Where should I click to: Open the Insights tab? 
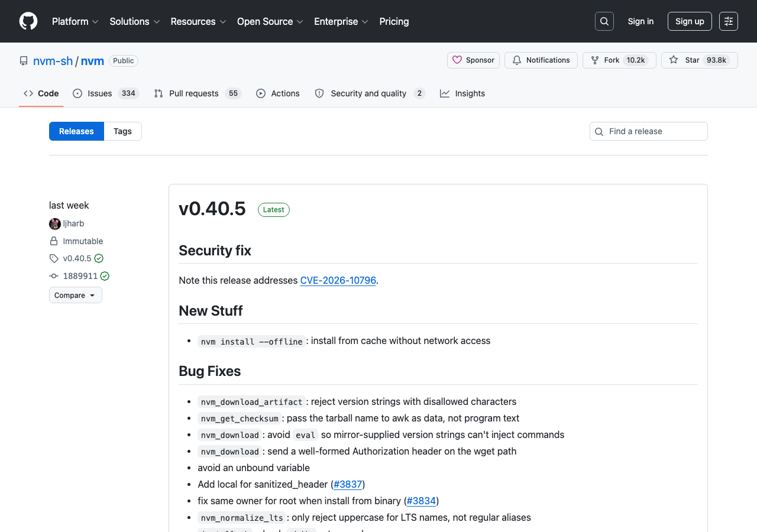pos(462,93)
